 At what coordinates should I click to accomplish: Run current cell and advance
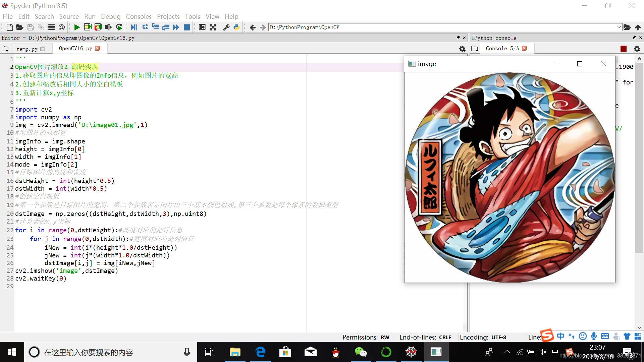point(98,27)
